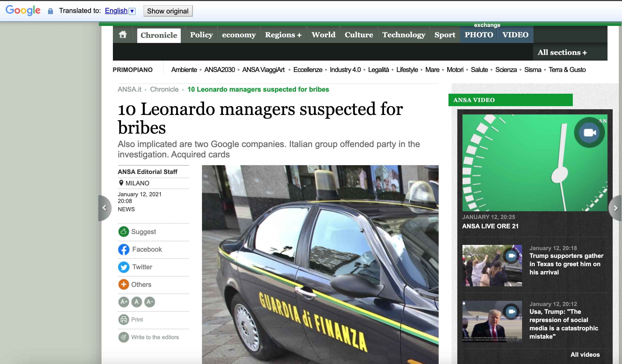Click camera icon on Trump supporters thumbnail
Viewport: 622px width, 364px height.
[511, 256]
